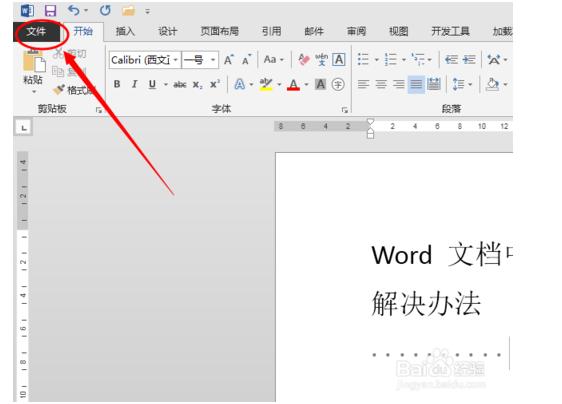Viewport: 562px width, 404px height.
Task: Open the Aa Change Case dropdown
Action: click(273, 60)
